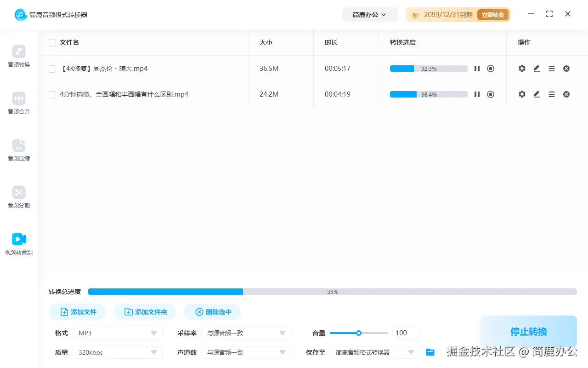Click the 操作 column header
Image resolution: width=588 pixels, height=368 pixels.
pos(524,42)
